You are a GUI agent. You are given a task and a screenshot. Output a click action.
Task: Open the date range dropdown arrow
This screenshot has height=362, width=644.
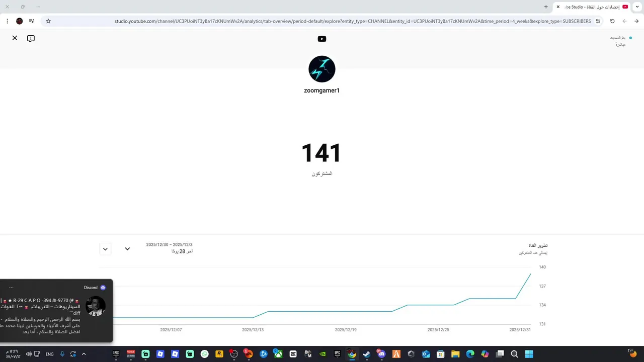click(128, 249)
